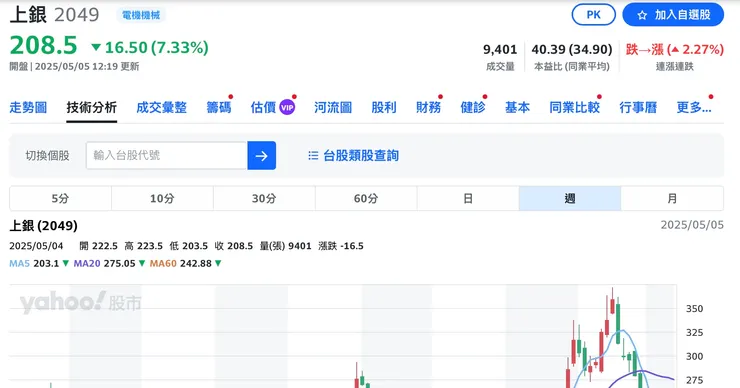Click the 350 price axis label
The image size is (740, 388).
click(694, 309)
